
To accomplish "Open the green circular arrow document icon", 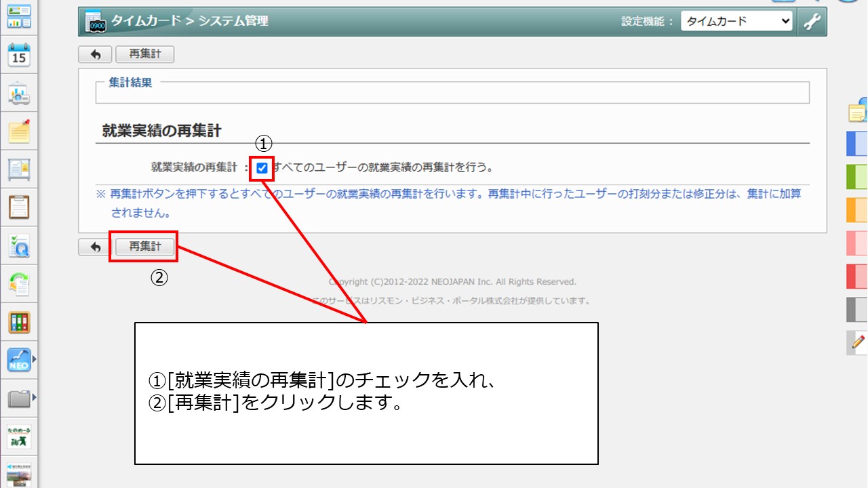I will click(x=19, y=284).
